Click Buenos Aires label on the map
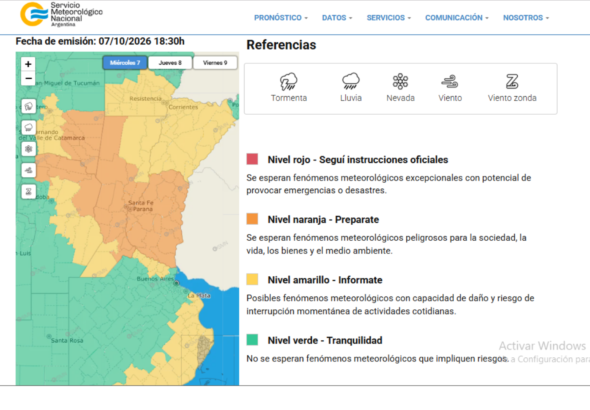590x410 pixels. pyautogui.click(x=155, y=279)
